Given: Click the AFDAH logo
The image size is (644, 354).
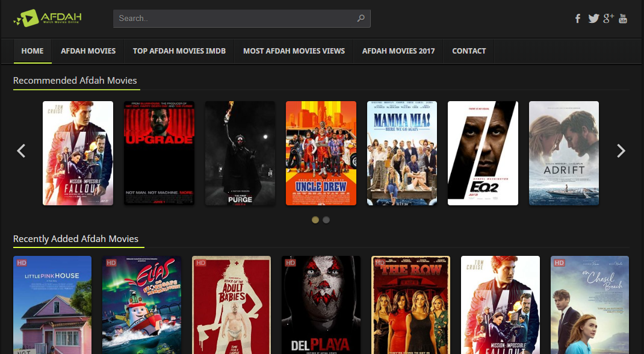Looking at the screenshot, I should 48,19.
